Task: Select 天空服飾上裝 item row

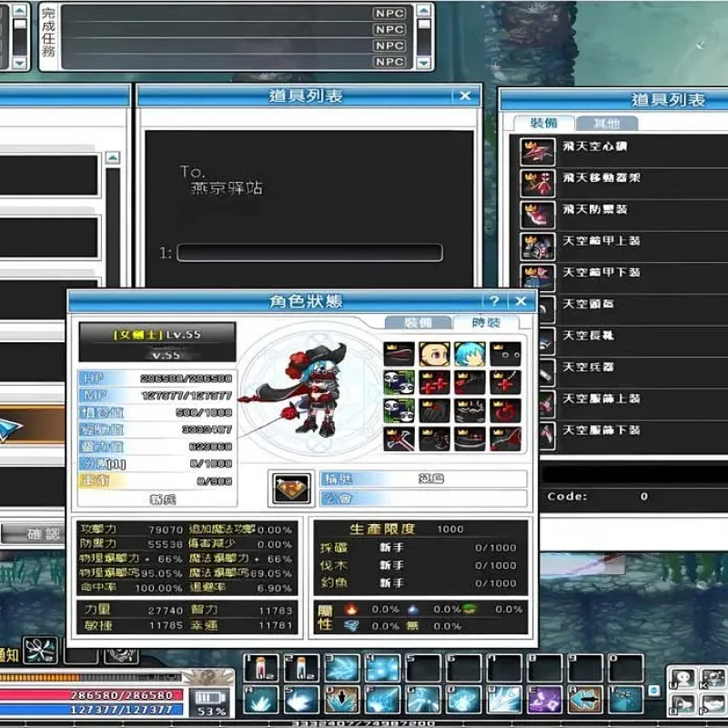Action: click(633, 404)
